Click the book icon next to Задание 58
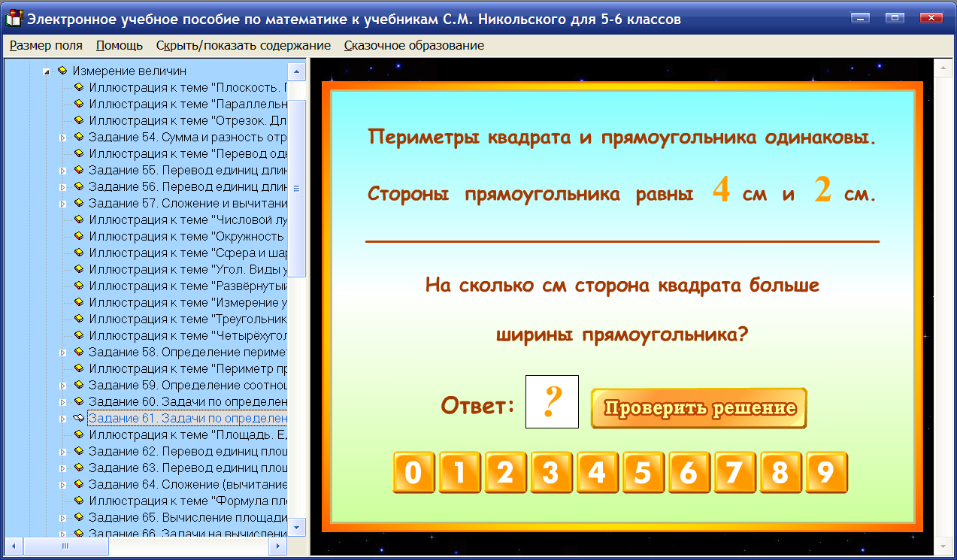This screenshot has width=957, height=560. 78,353
